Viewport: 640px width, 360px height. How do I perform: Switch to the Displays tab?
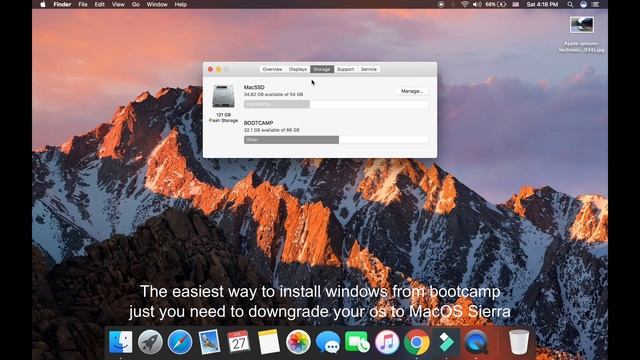click(x=298, y=69)
